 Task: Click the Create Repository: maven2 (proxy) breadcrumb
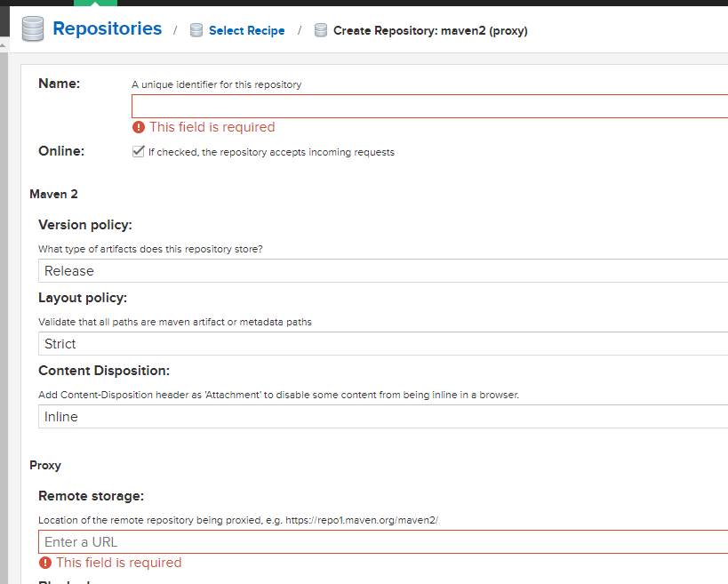pos(430,31)
